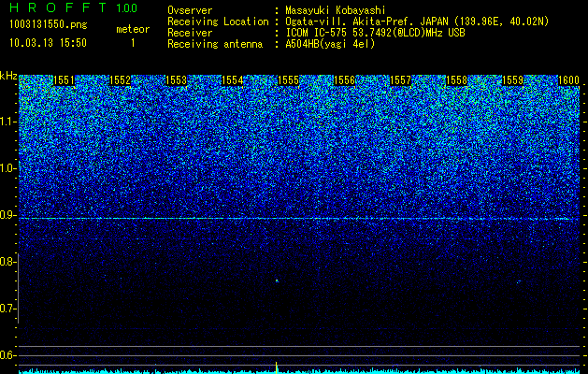Click the ICOM IC-575 receiver text
Screen dimensions: 588x374
375,33
